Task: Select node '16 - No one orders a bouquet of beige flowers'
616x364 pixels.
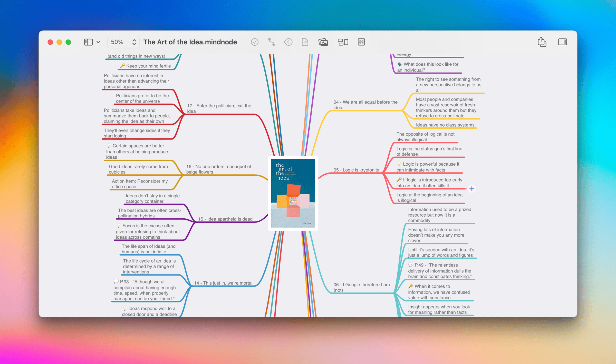Action: (x=218, y=169)
